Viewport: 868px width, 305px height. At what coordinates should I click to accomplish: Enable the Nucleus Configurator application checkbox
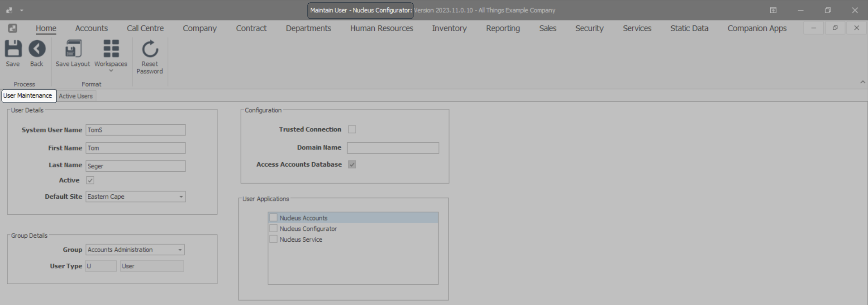coord(273,229)
